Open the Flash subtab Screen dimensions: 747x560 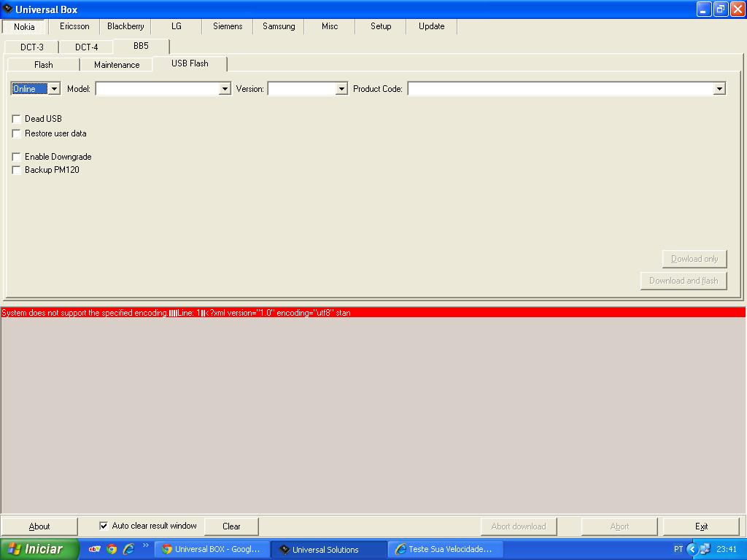coord(43,65)
